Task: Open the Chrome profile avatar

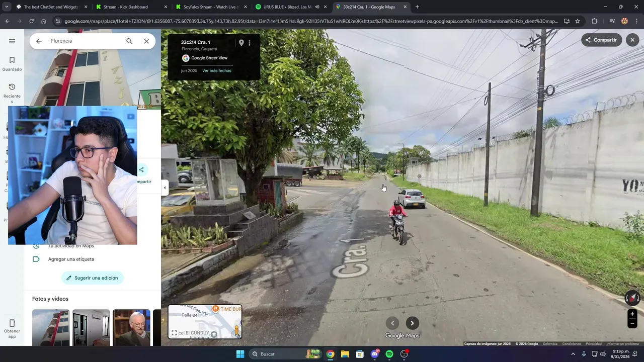Action: point(624,21)
